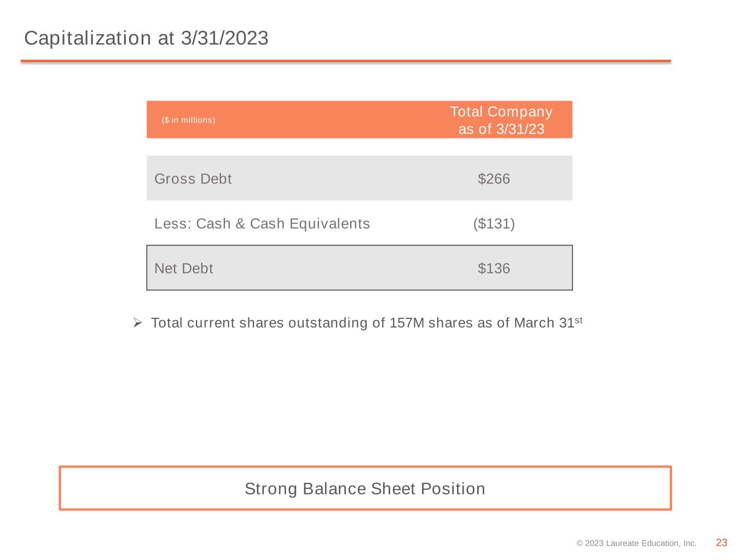The height and width of the screenshot is (560, 747).
Task: Click the $266 gross debt value
Action: (x=494, y=179)
